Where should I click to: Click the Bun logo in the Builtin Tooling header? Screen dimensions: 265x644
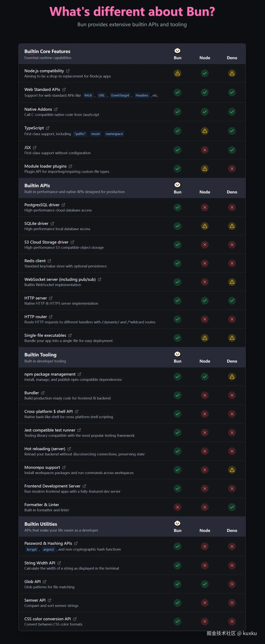[x=178, y=354]
